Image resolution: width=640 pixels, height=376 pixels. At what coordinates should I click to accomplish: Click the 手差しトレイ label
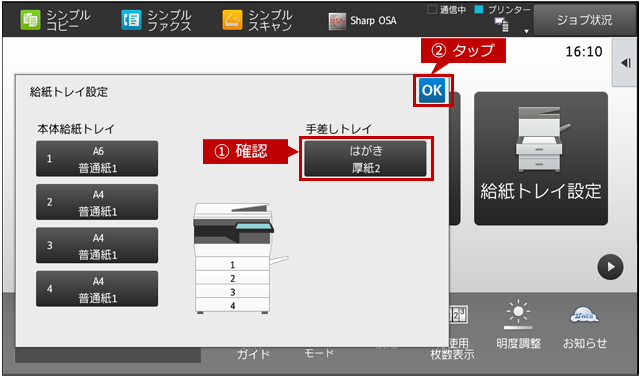[339, 129]
